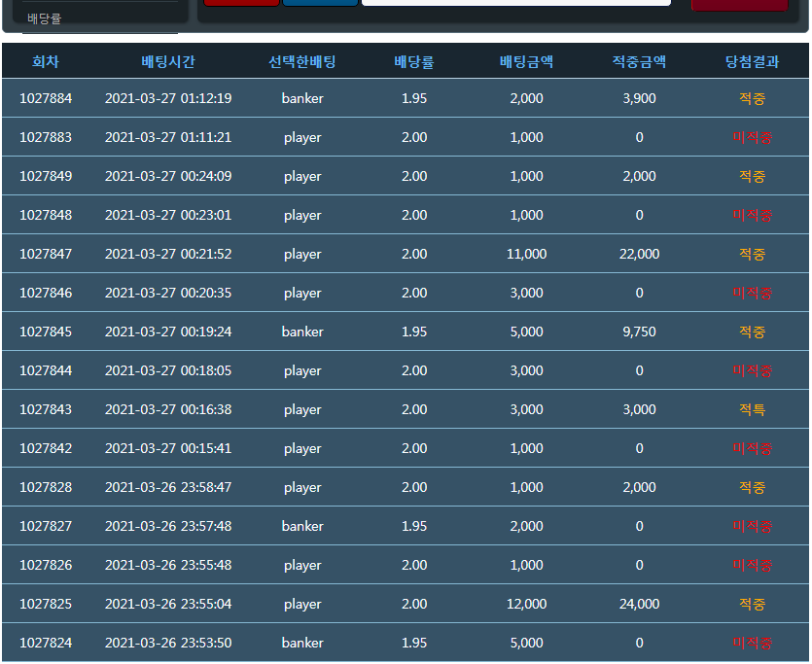Select round number 1027824
The height and width of the screenshot is (664, 812).
pyautogui.click(x=46, y=643)
